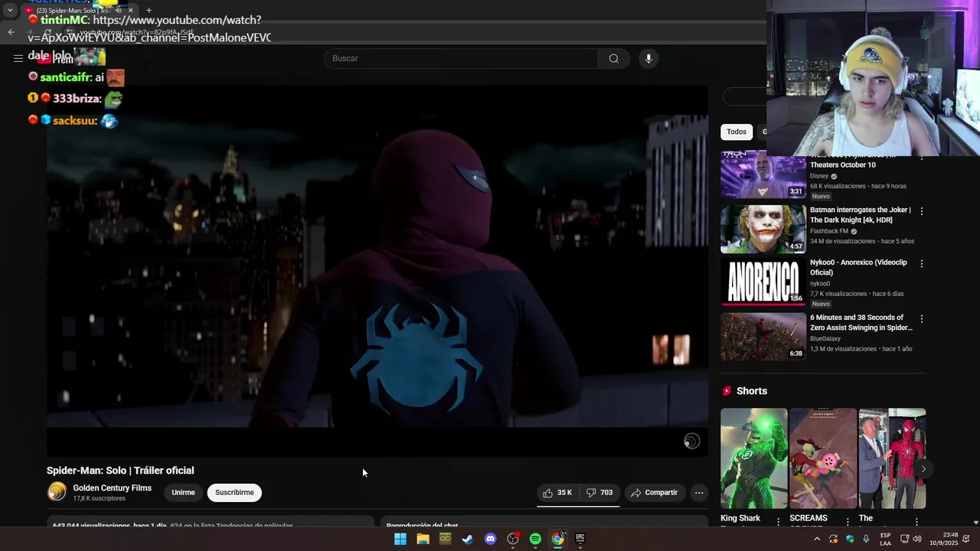The height and width of the screenshot is (551, 980).
Task: Open Windows Start menu
Action: coord(400,539)
